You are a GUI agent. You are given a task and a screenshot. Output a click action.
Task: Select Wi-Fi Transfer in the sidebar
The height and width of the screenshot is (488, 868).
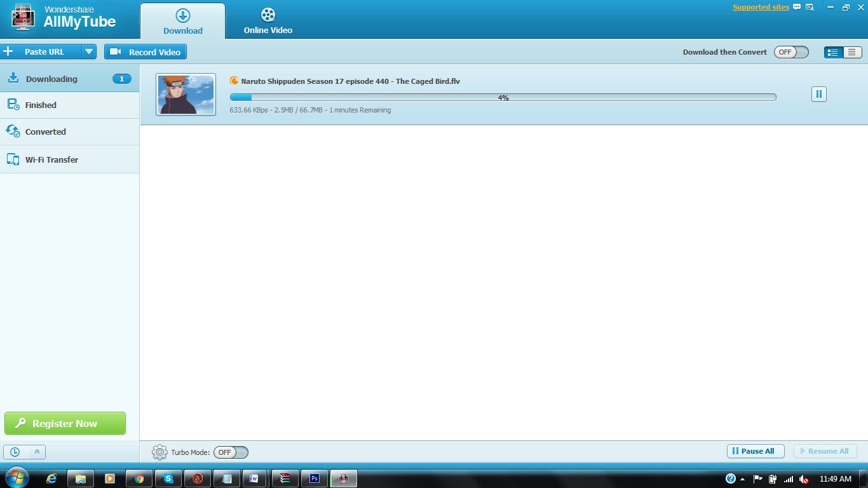tap(70, 159)
